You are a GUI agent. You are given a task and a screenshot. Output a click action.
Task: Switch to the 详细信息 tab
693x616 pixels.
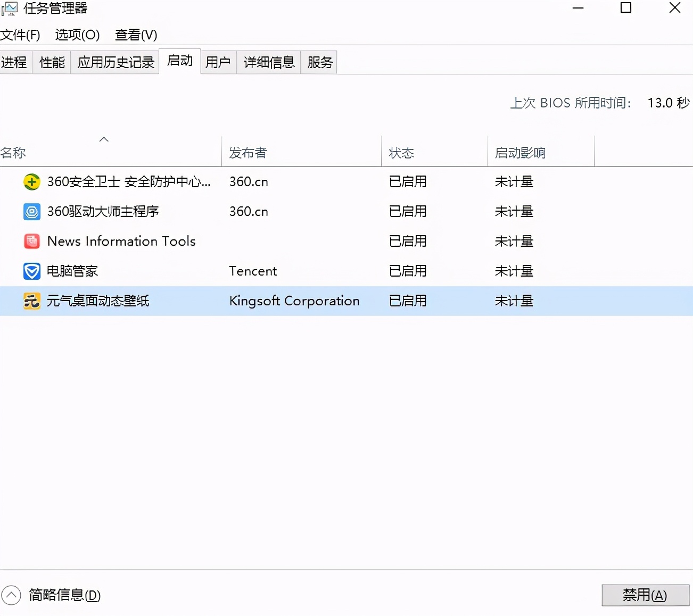pos(269,62)
